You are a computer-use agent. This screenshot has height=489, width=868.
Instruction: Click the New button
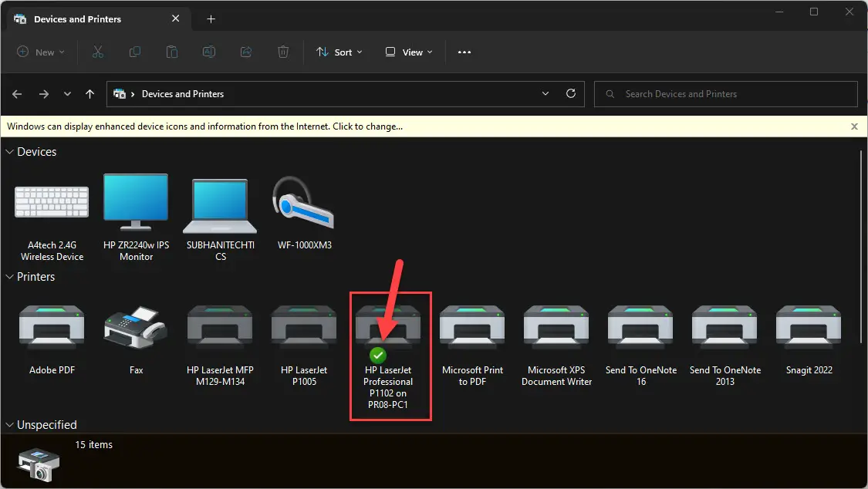click(40, 52)
